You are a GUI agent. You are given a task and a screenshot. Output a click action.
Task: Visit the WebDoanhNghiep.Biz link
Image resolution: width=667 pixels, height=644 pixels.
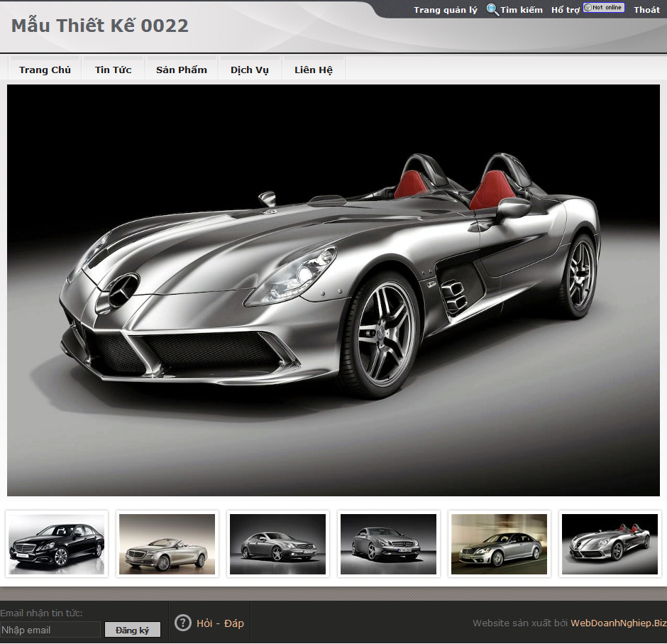(619, 623)
